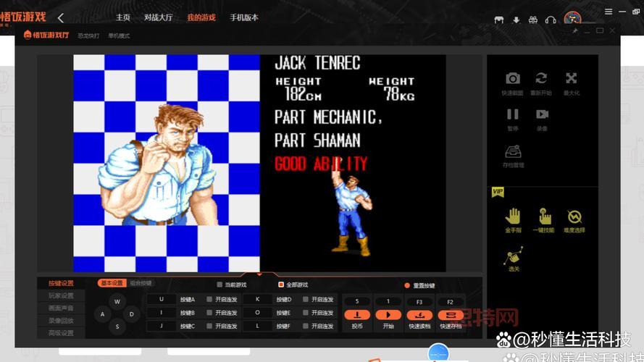Pause the game using the 暂停 icon

click(x=512, y=114)
